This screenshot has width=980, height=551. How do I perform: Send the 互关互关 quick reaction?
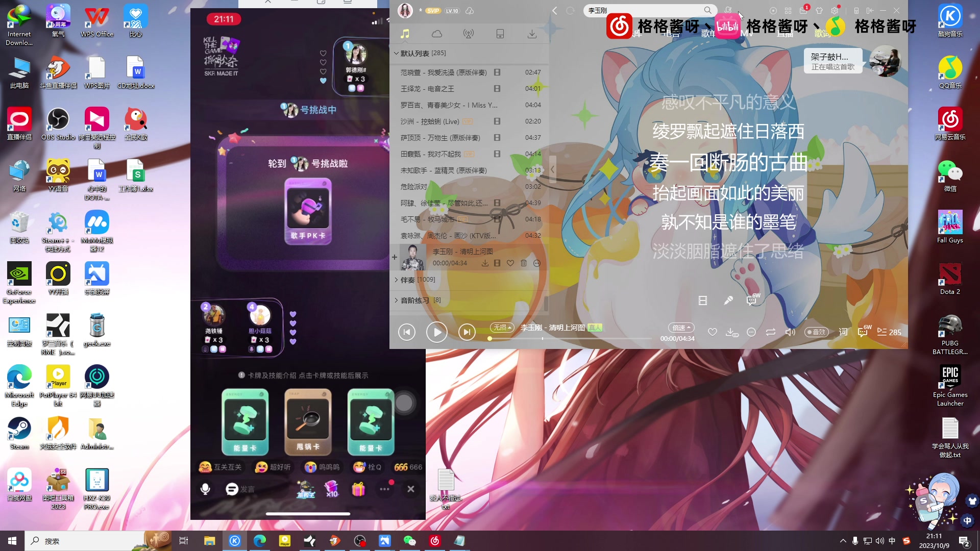click(x=220, y=467)
